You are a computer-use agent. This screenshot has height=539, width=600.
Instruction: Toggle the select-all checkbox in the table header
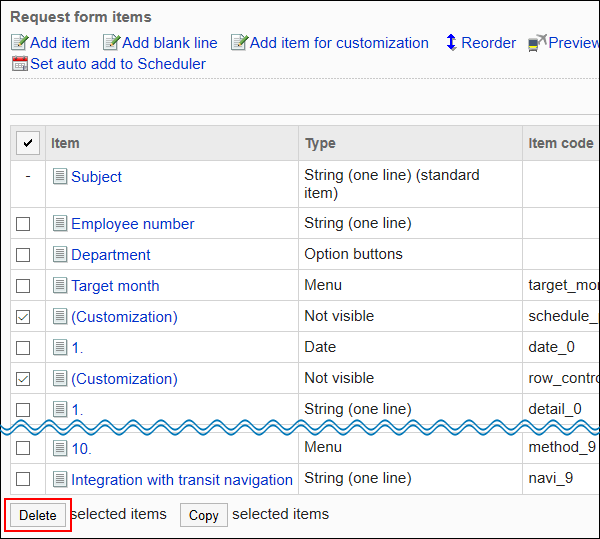(28, 143)
